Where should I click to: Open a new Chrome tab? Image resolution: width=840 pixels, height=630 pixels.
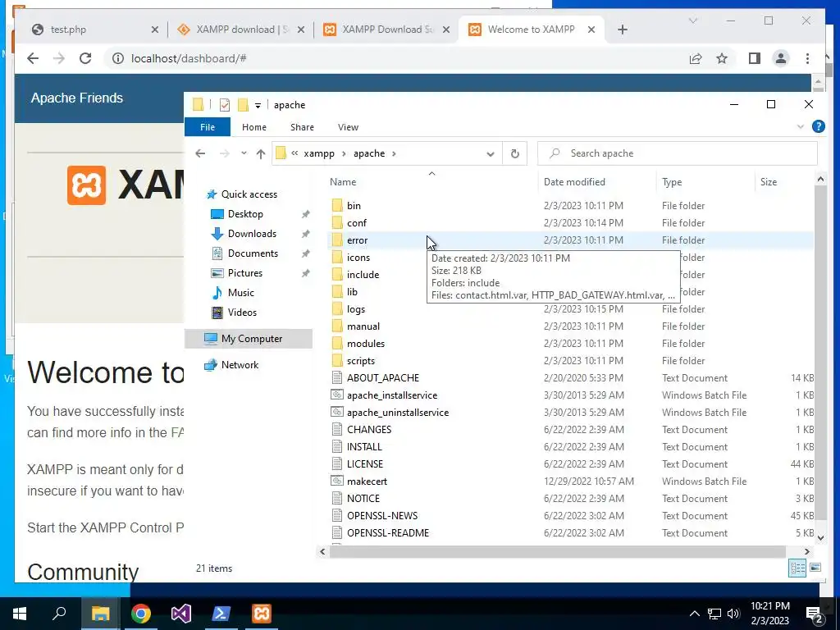click(x=622, y=30)
